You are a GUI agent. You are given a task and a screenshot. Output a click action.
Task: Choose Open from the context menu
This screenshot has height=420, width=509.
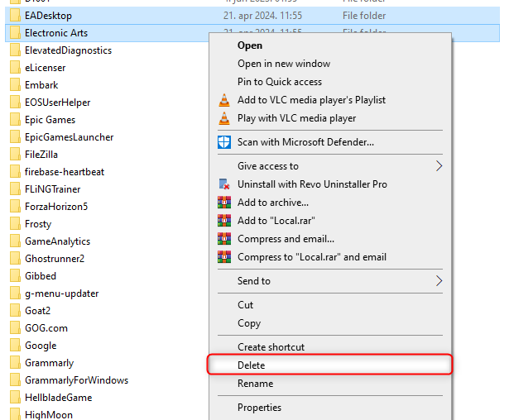pyautogui.click(x=330, y=45)
